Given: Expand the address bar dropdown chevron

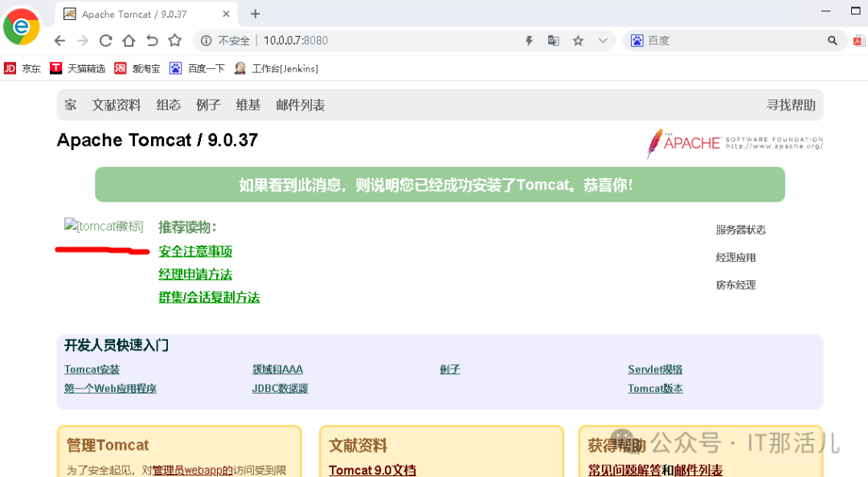Looking at the screenshot, I should point(603,40).
